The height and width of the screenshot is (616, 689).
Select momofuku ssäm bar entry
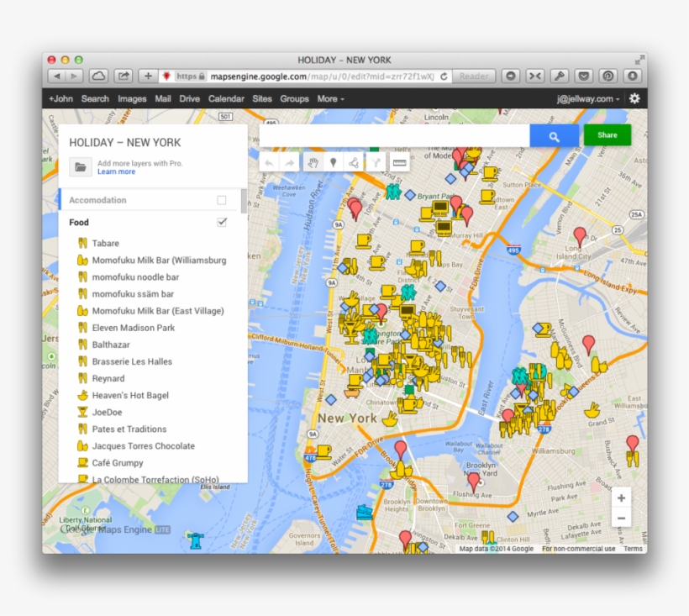tap(133, 294)
